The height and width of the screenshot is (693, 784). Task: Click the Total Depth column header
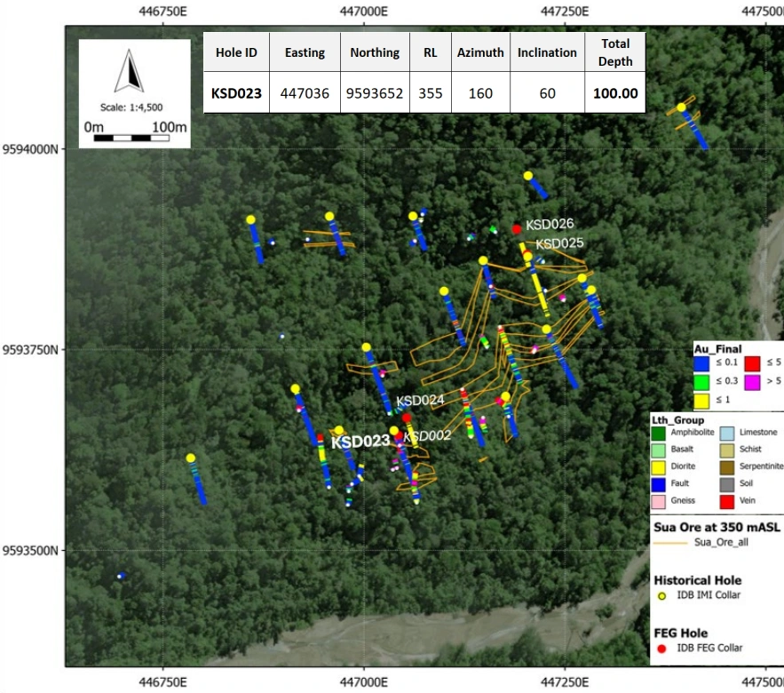coord(614,52)
